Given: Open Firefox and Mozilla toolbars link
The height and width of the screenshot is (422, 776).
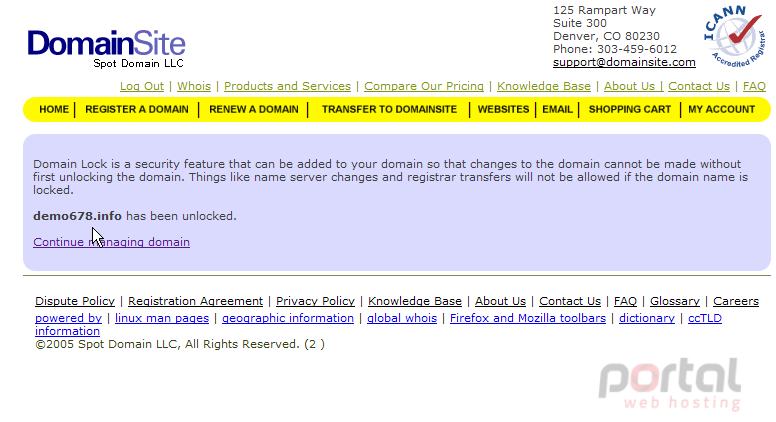Looking at the screenshot, I should point(528,318).
